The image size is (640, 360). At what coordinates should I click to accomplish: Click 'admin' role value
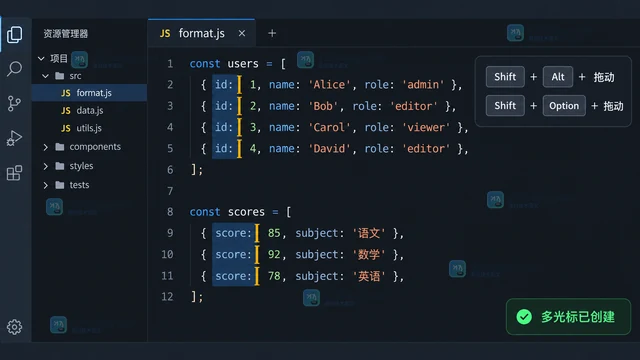tap(423, 85)
